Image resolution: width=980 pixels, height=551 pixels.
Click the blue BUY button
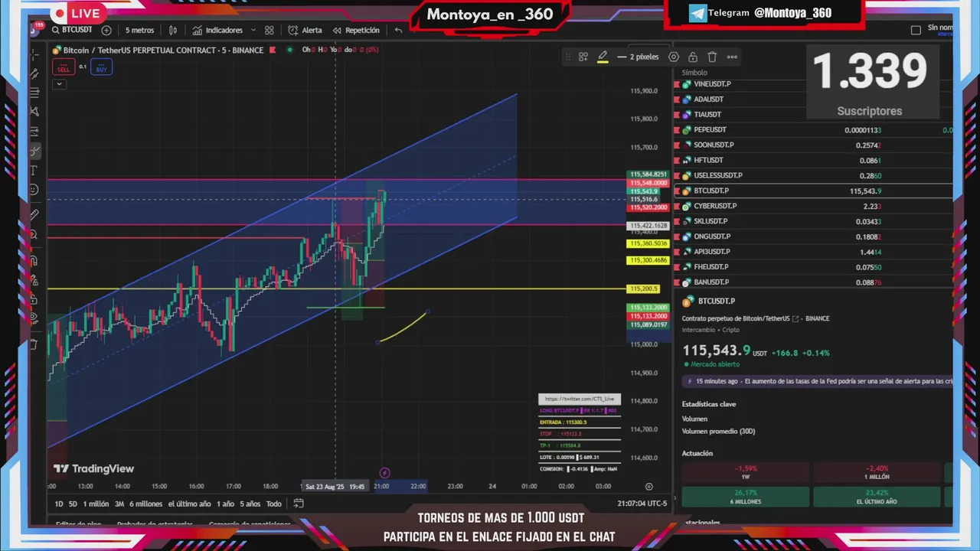101,67
